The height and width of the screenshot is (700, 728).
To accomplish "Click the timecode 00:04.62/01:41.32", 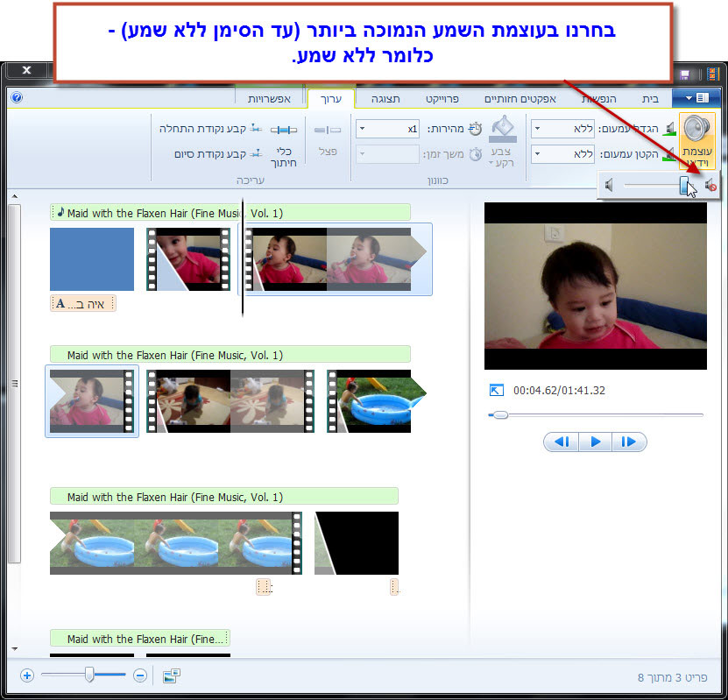I will coord(559,391).
